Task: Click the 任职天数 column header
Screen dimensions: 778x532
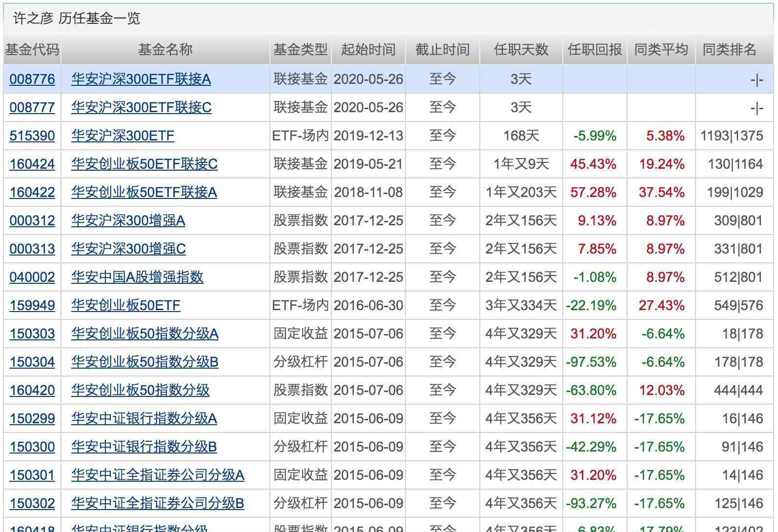Action: [521, 49]
